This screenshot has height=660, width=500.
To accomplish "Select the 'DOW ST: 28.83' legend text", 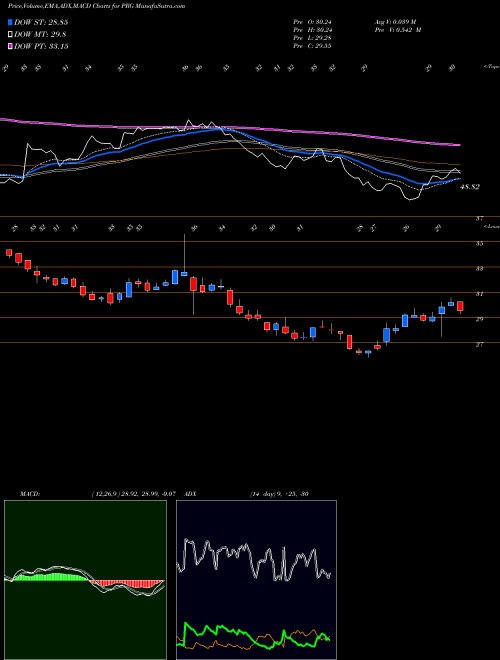I will tap(41, 22).
